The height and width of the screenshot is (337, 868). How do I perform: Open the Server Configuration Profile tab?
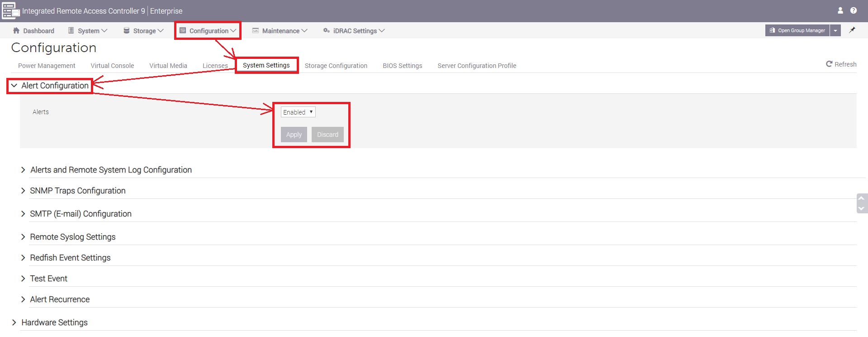(x=477, y=66)
